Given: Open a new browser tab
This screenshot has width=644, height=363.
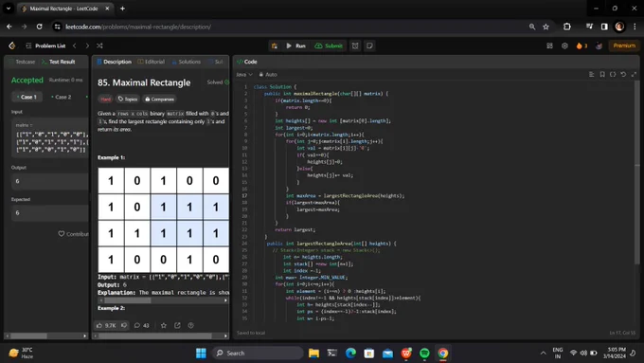Looking at the screenshot, I should (x=122, y=9).
